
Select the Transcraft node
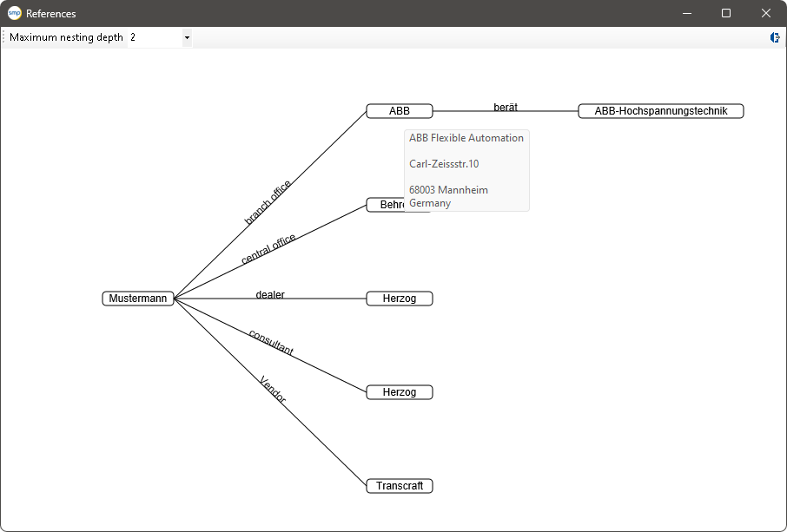click(400, 486)
